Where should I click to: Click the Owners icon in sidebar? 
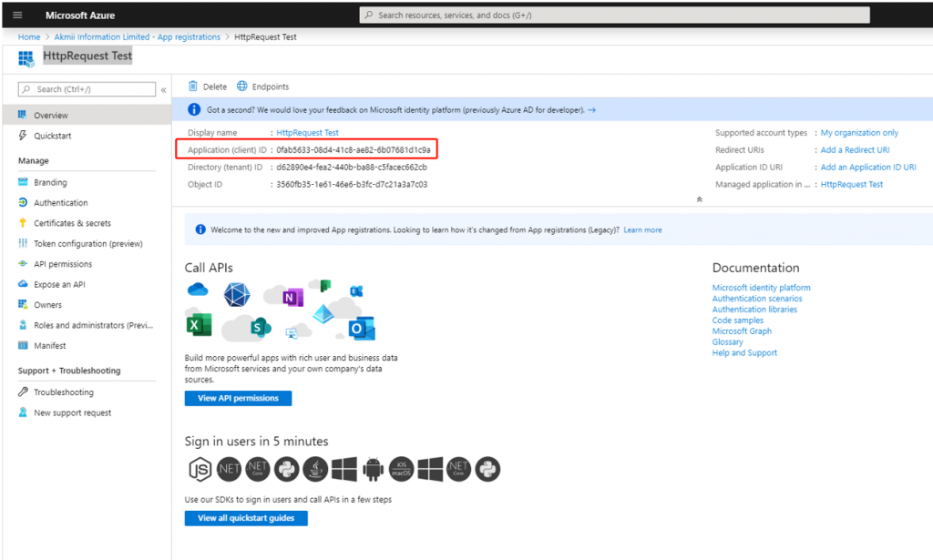point(23,304)
